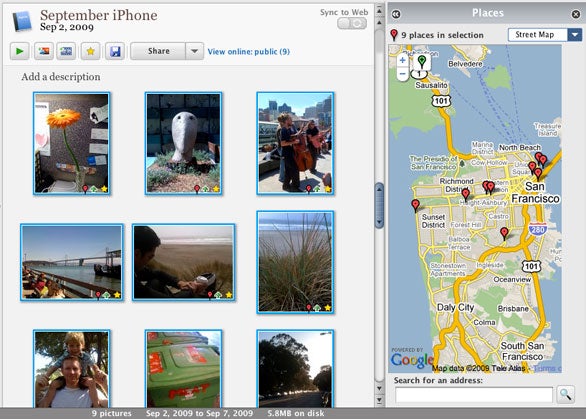Click geotag pin on musicians photo
This screenshot has height=419, width=586.
tap(309, 189)
